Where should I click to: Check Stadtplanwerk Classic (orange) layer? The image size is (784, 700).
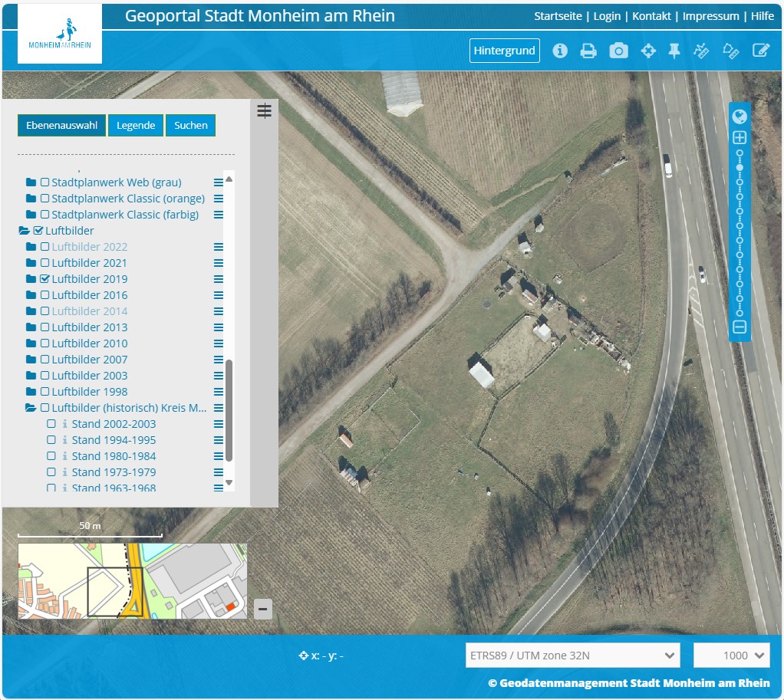coord(44,199)
